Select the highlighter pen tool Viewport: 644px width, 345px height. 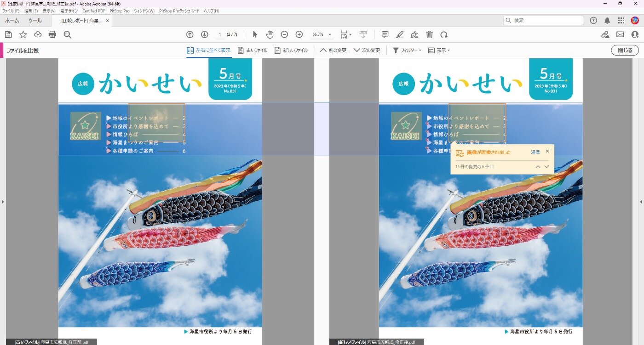pos(400,34)
